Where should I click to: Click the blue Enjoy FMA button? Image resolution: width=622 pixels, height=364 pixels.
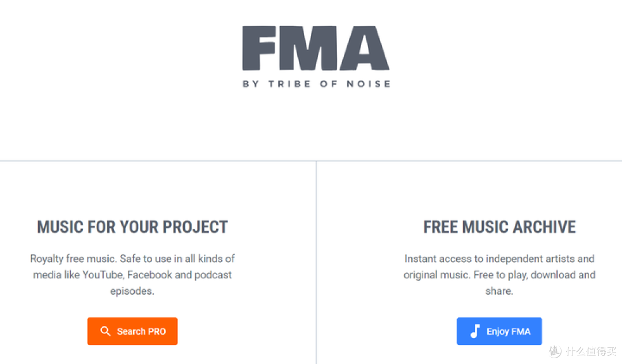(499, 331)
